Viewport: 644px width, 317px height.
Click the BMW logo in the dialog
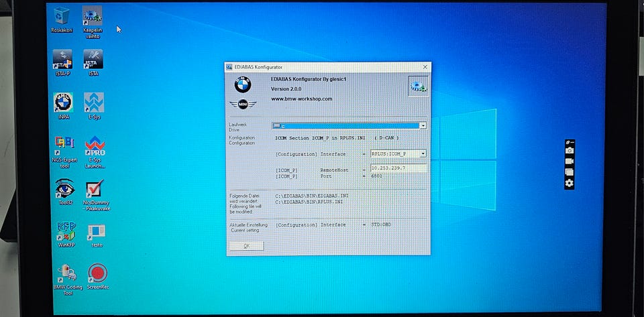[243, 84]
